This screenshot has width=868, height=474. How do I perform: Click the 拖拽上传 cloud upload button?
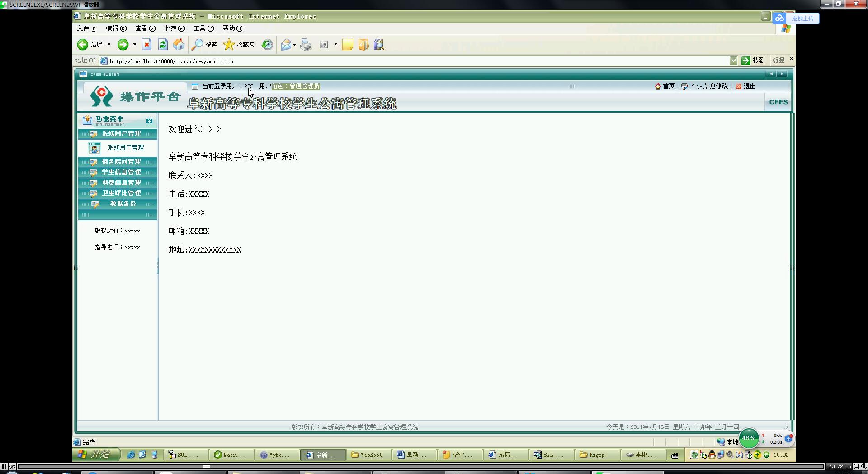(796, 18)
